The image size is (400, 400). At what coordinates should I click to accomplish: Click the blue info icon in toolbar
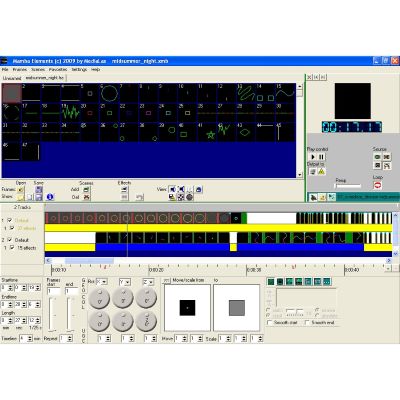[x=50, y=197]
